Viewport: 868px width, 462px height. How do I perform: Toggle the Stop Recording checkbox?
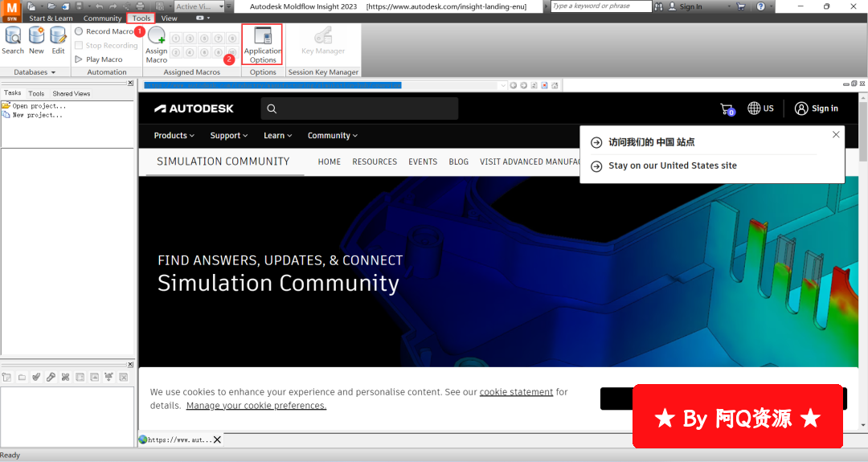click(79, 45)
